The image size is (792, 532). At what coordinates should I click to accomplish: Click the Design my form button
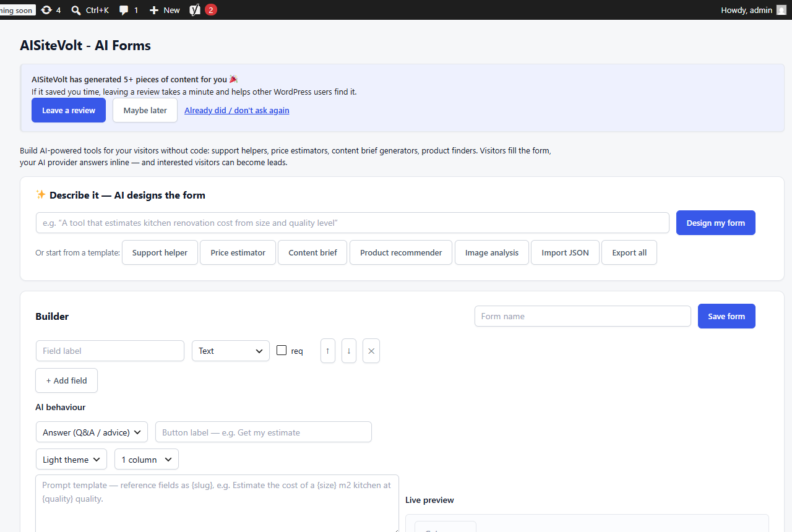(716, 223)
